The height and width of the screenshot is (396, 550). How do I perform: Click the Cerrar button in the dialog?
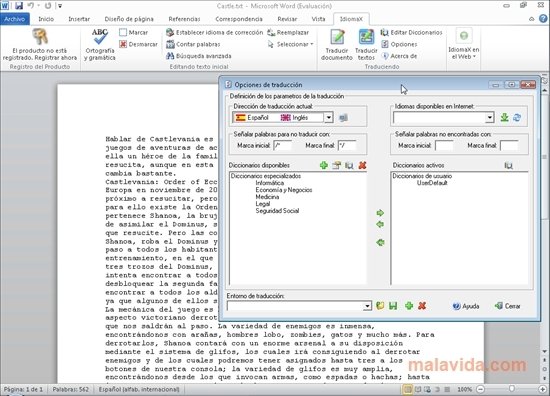pos(508,306)
